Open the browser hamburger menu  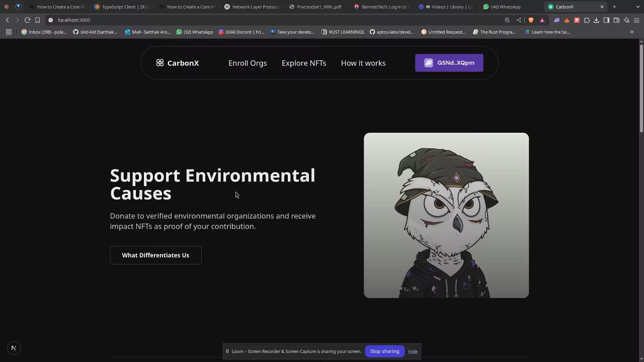click(x=636, y=20)
